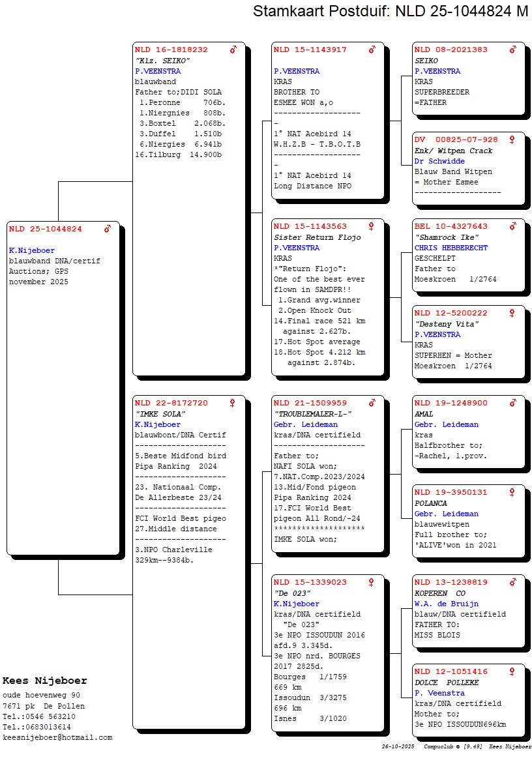Click the Kees Nijeboer heading at bottom left
The image size is (532, 764).
tap(45, 681)
